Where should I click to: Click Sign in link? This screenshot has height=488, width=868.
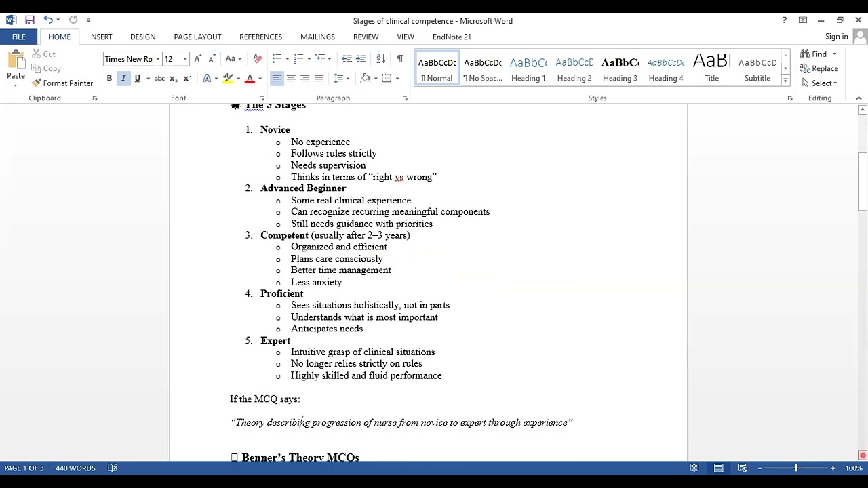coord(837,37)
